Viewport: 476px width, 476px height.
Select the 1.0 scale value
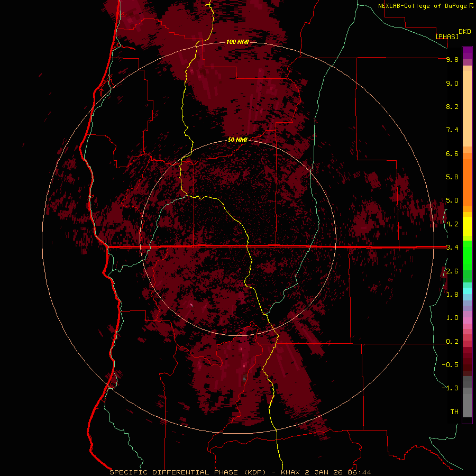(452, 318)
